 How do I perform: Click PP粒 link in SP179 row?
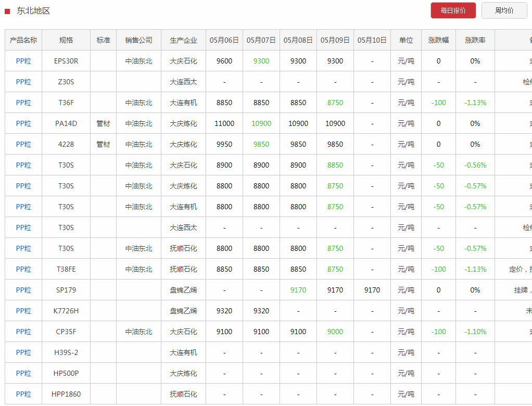(x=23, y=290)
